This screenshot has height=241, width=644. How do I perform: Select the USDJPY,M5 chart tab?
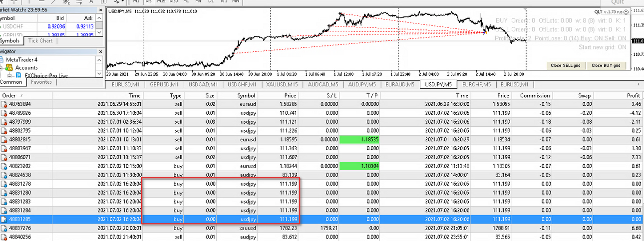pos(438,84)
